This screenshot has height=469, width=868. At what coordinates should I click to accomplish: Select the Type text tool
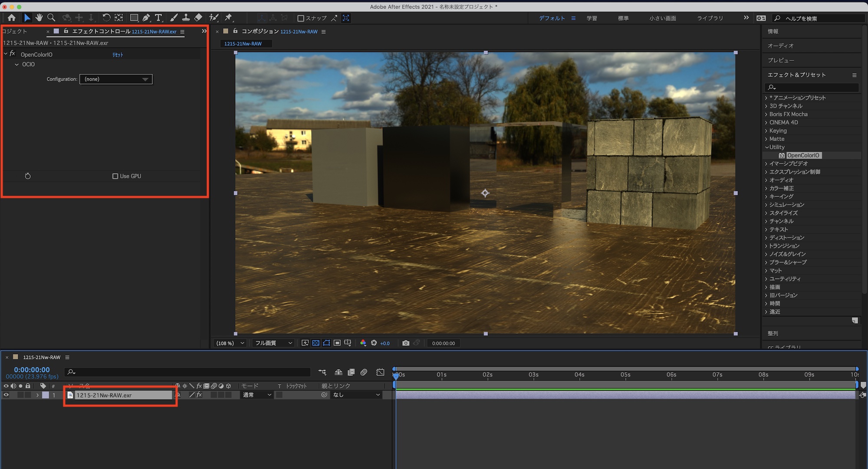click(x=158, y=18)
